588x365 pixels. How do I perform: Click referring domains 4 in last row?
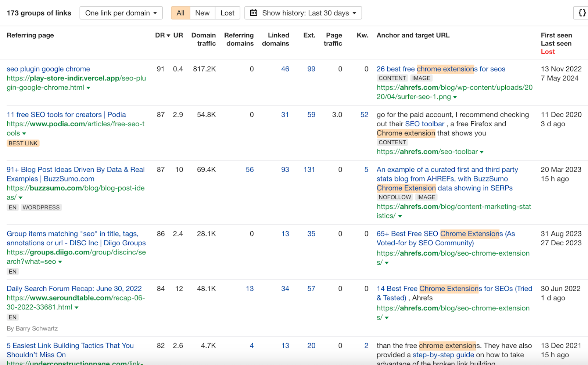pos(252,346)
